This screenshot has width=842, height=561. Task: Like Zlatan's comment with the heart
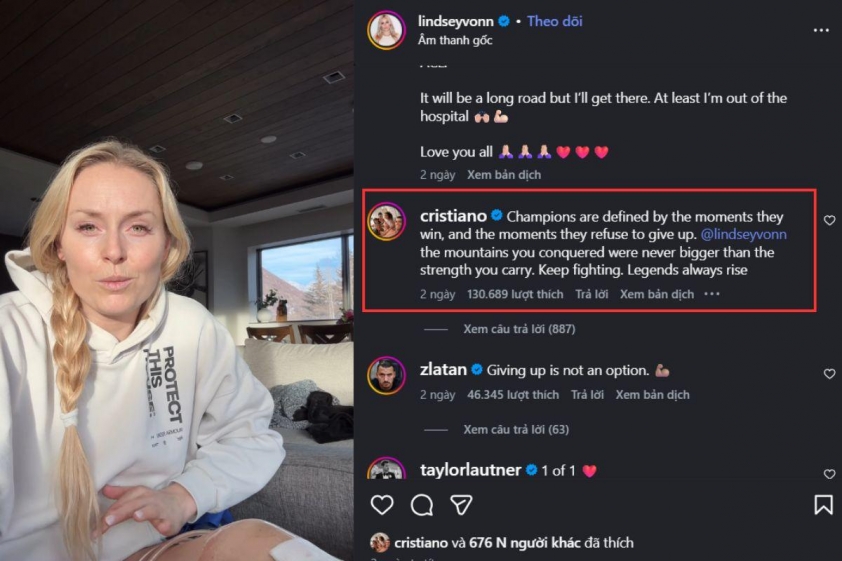coord(829,373)
